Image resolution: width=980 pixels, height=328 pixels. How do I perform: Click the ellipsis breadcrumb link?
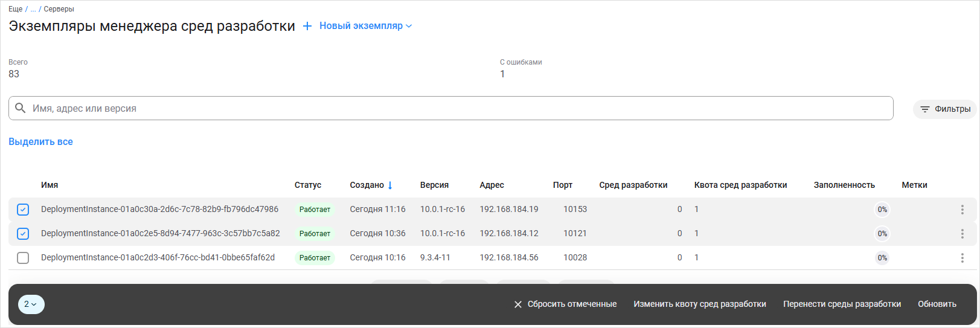click(33, 9)
